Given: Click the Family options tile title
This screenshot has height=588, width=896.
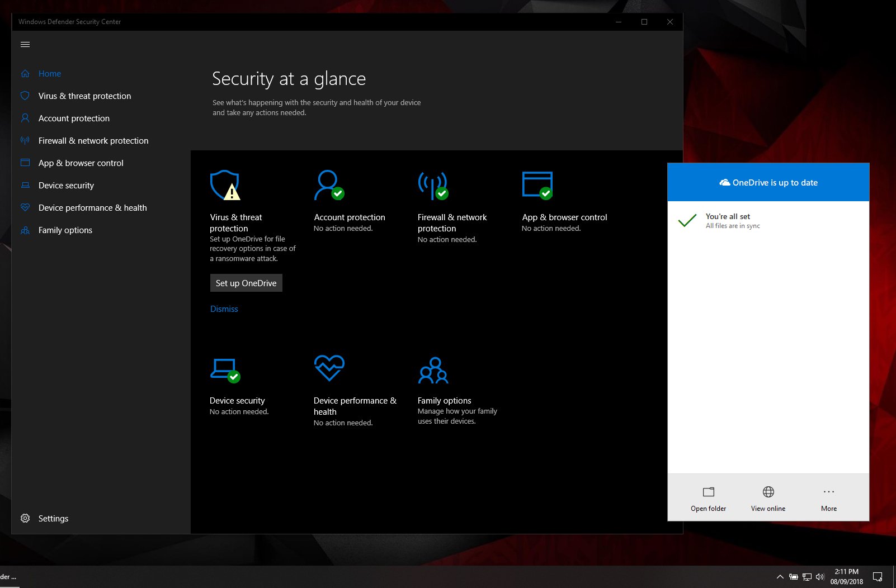Looking at the screenshot, I should tap(444, 401).
